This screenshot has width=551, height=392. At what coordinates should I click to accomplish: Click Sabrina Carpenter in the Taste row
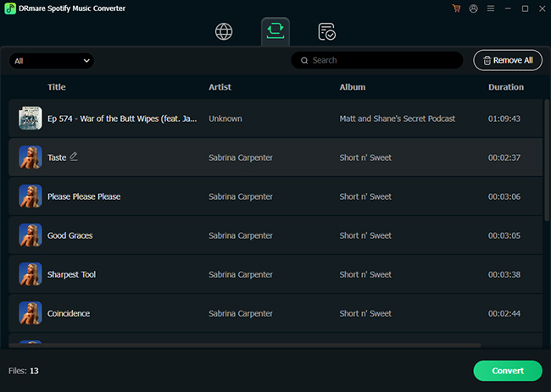coord(241,157)
